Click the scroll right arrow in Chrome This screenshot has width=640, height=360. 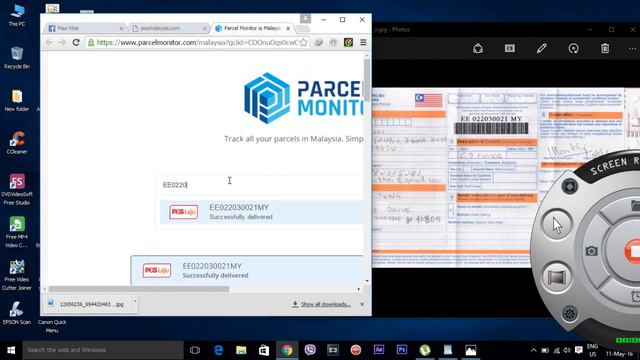click(x=359, y=289)
